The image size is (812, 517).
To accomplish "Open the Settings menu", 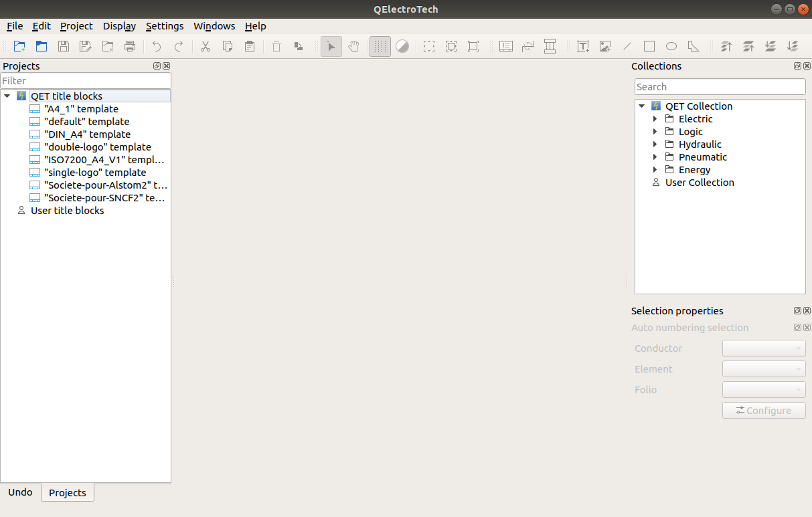I will coord(165,26).
